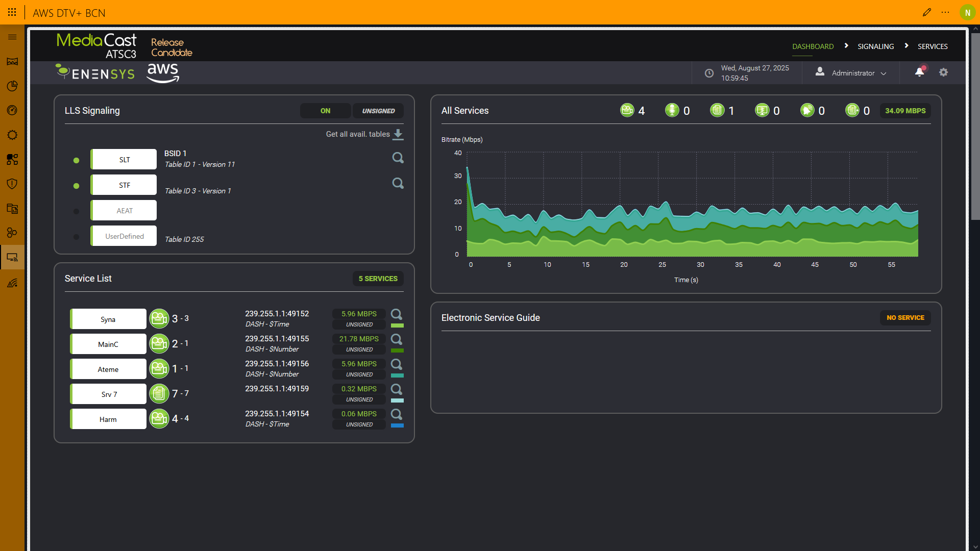This screenshot has height=551, width=980.
Task: Download all available tables icon
Action: tap(398, 134)
